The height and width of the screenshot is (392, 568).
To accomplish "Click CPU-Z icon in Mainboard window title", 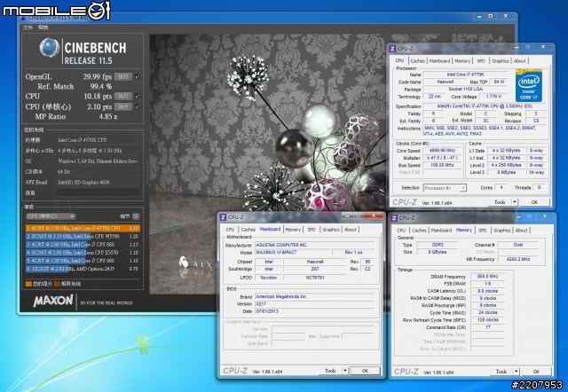I will click(x=223, y=217).
